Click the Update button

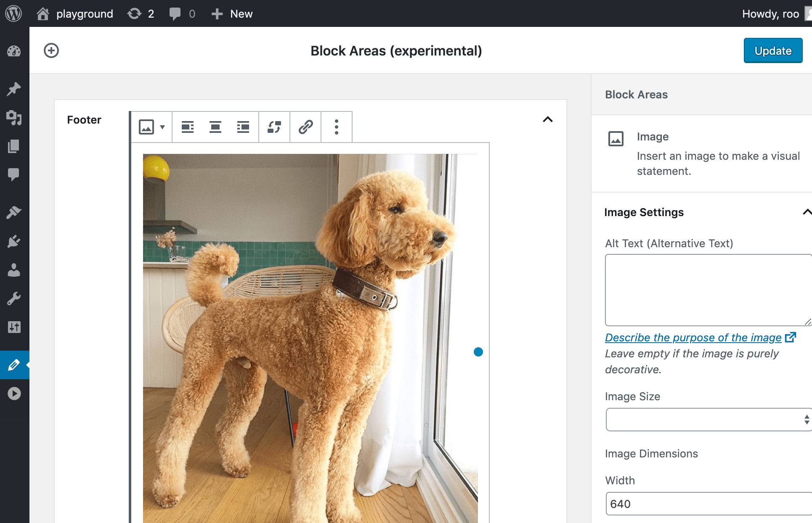[773, 50]
